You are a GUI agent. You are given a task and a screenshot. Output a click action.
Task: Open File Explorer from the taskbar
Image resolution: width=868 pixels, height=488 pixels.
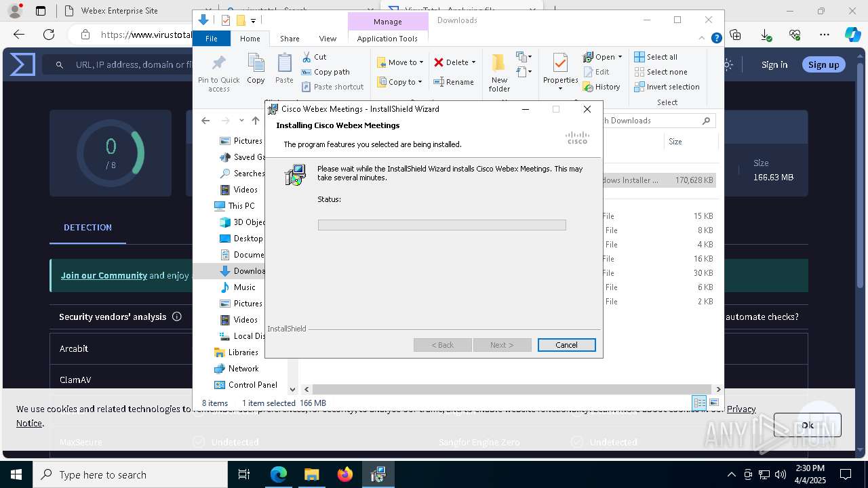(312, 474)
